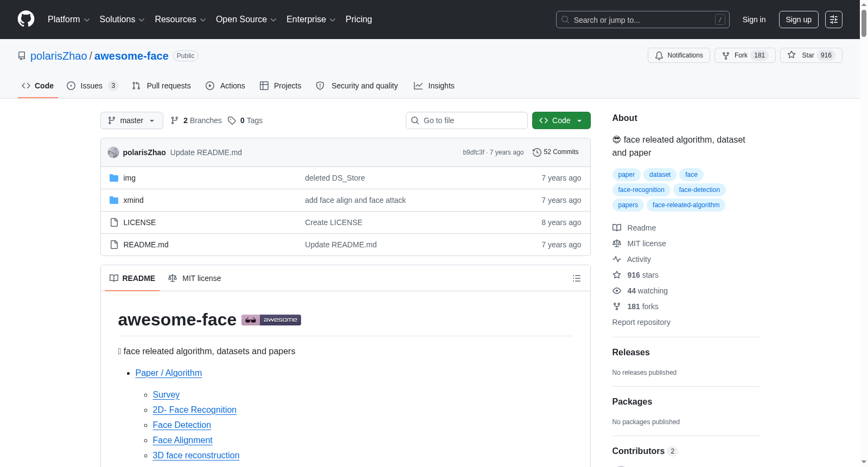Click the Go to file input
Image resolution: width=868 pixels, height=467 pixels.
(x=467, y=120)
